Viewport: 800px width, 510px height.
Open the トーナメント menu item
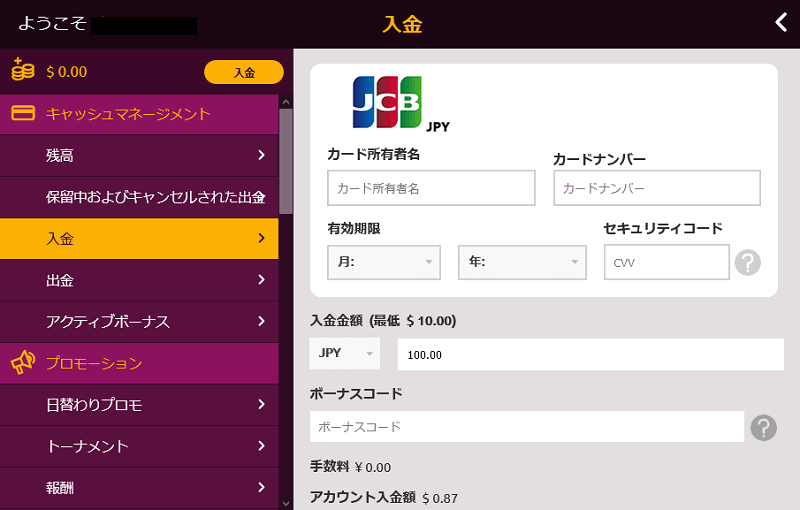coord(139,446)
